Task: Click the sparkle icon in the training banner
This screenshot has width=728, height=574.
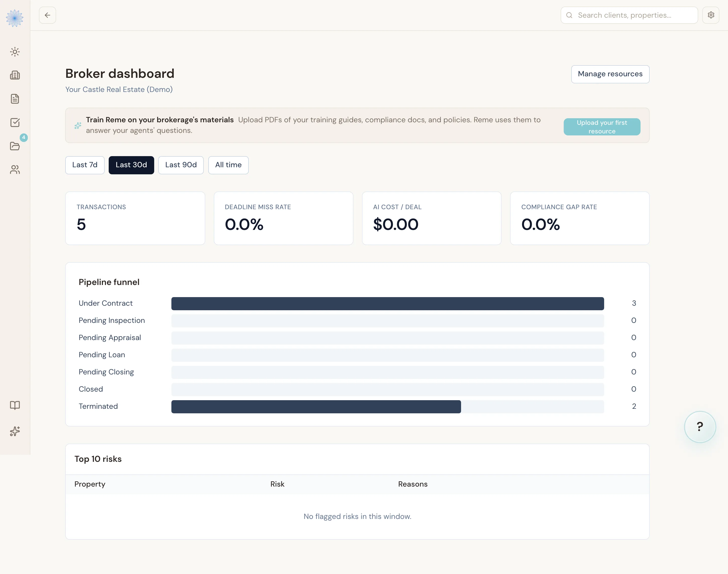Action: [78, 126]
